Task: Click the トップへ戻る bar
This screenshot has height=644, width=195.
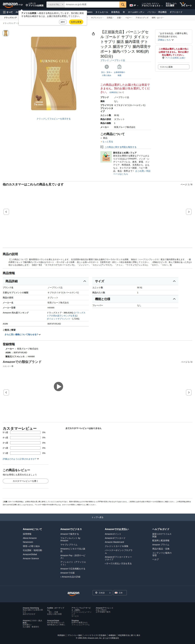Action: point(97,517)
